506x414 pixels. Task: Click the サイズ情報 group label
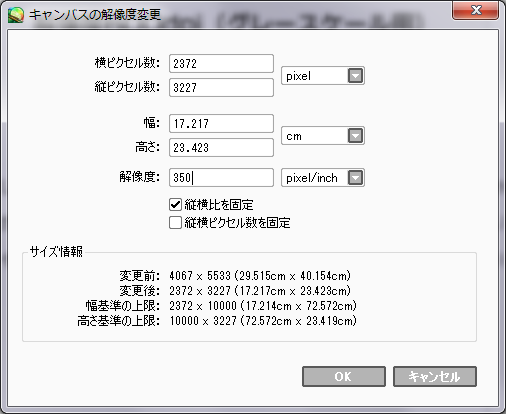56,252
